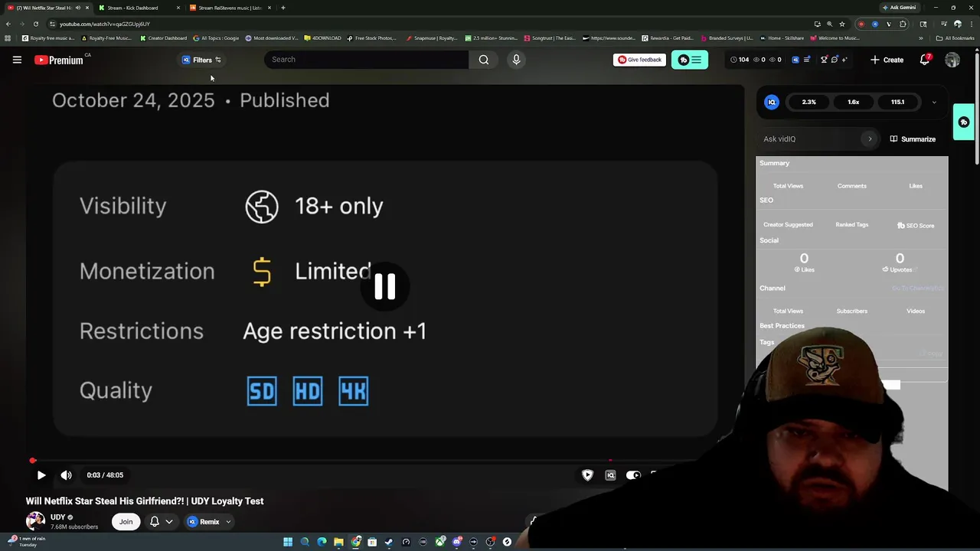Open the TubeBuddy menu button in header
This screenshot has width=980, height=551.
tap(690, 60)
